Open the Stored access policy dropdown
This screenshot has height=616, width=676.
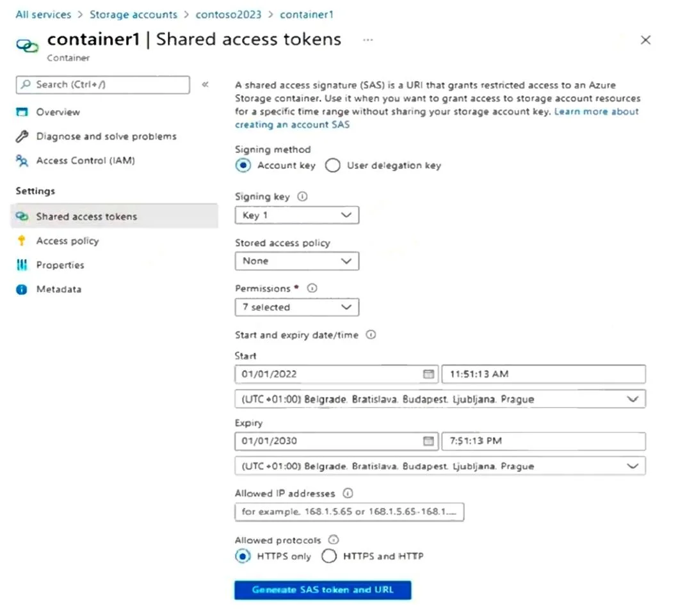(x=296, y=261)
